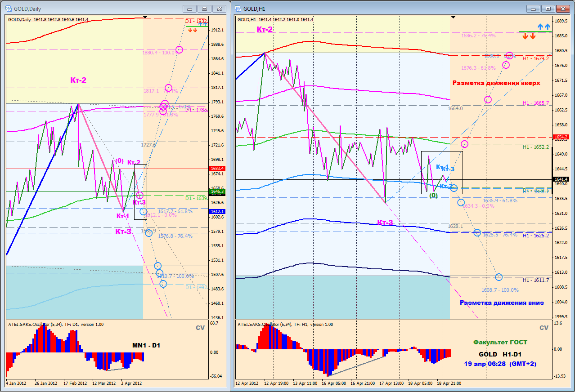Select magenta circle at 1676.3 - 61.8% level
This screenshot has width=575, height=392.
click(x=506, y=65)
